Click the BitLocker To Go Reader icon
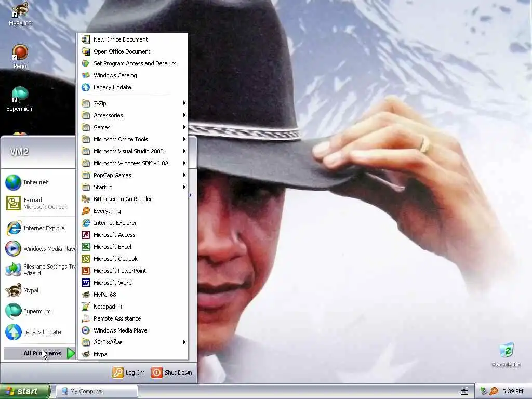532x399 pixels. [x=86, y=199]
